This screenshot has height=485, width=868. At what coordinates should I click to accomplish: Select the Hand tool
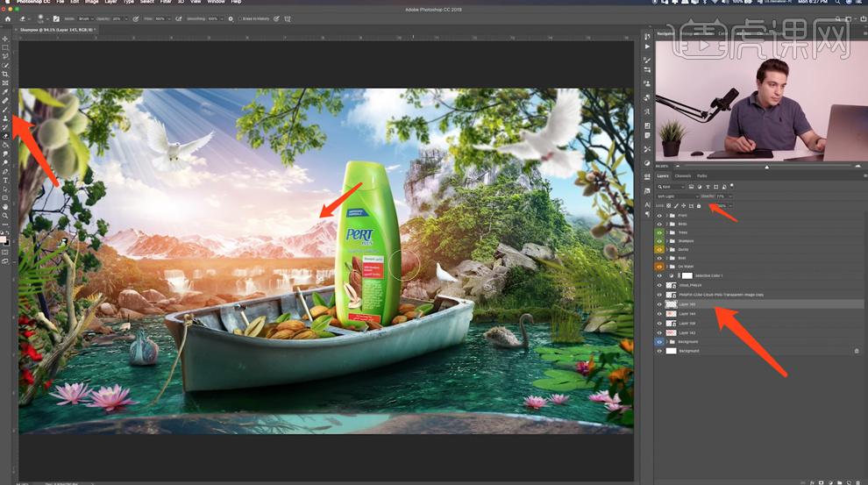(x=5, y=207)
